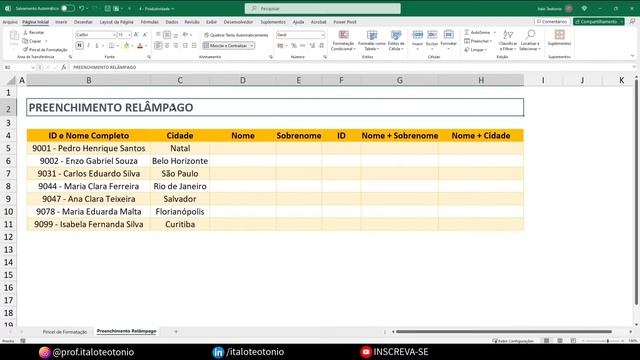Open Alinhamento group dialog launcher
640x360 pixels.
271,57
